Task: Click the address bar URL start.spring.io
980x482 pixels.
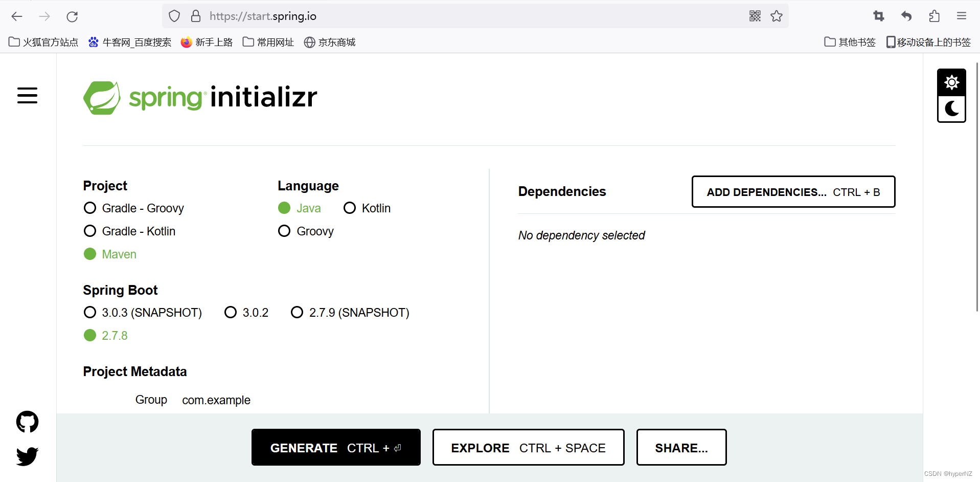Action: pyautogui.click(x=263, y=16)
